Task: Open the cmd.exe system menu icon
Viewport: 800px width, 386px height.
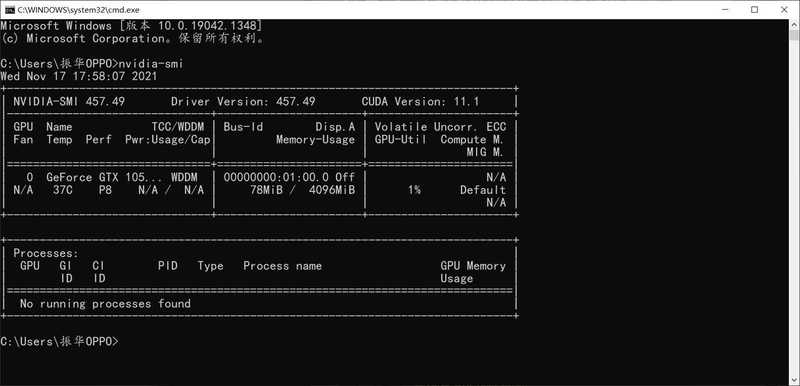Action: coord(9,10)
